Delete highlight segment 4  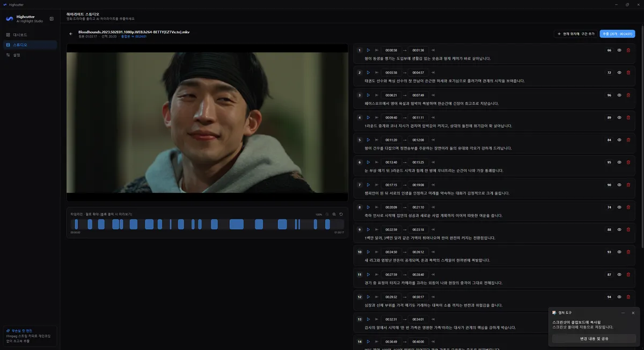pos(628,117)
